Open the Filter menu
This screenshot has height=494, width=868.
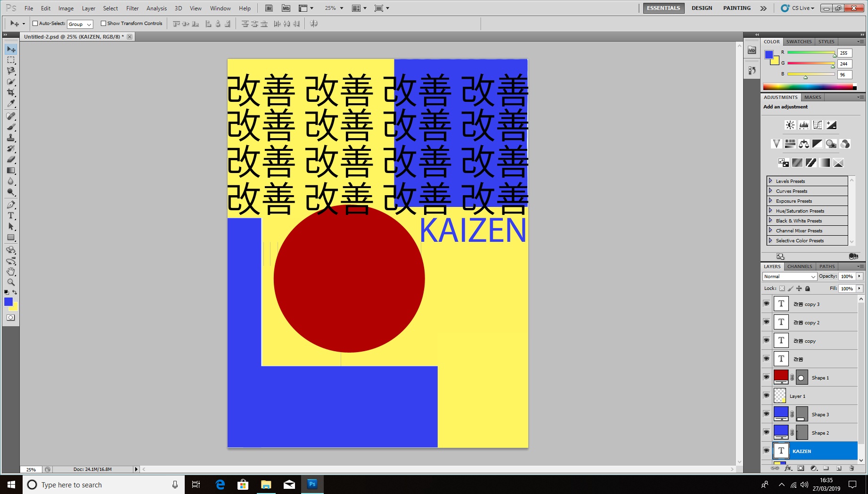[132, 8]
